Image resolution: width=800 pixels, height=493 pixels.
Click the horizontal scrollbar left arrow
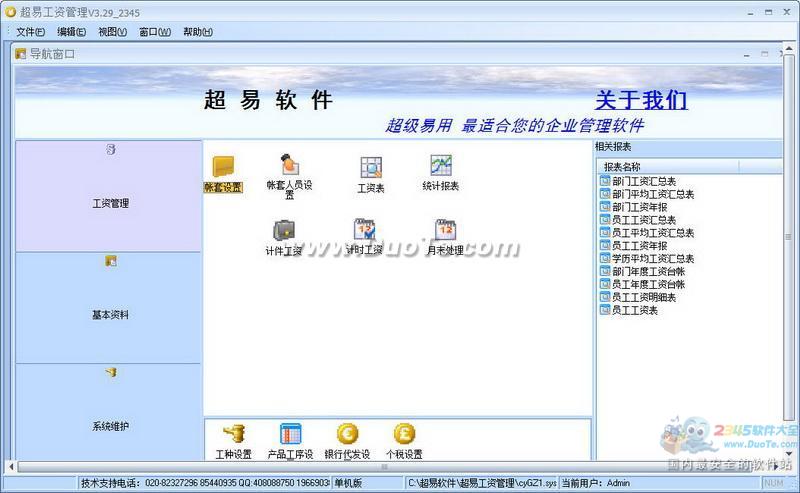point(11,466)
